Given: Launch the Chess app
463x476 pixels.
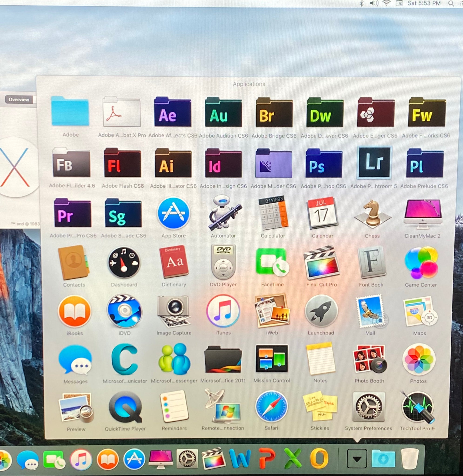Looking at the screenshot, I should (372, 214).
